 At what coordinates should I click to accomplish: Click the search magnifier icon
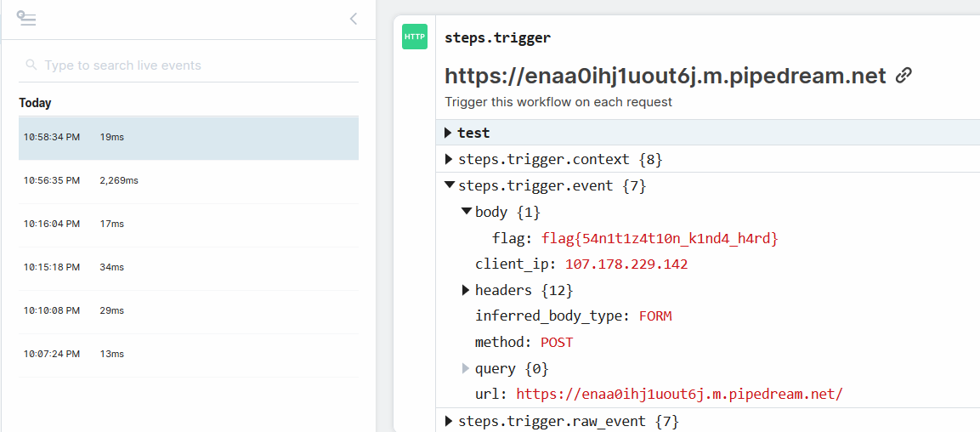click(x=30, y=65)
